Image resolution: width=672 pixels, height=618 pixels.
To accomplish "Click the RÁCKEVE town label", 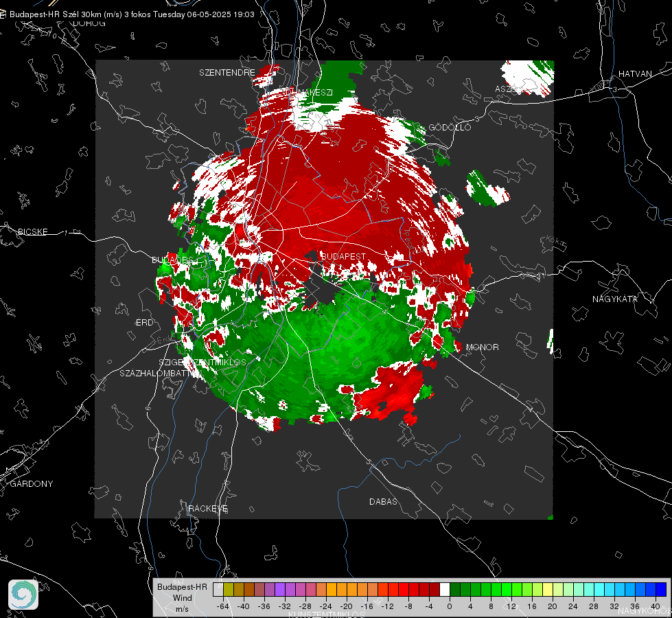I will tap(208, 509).
